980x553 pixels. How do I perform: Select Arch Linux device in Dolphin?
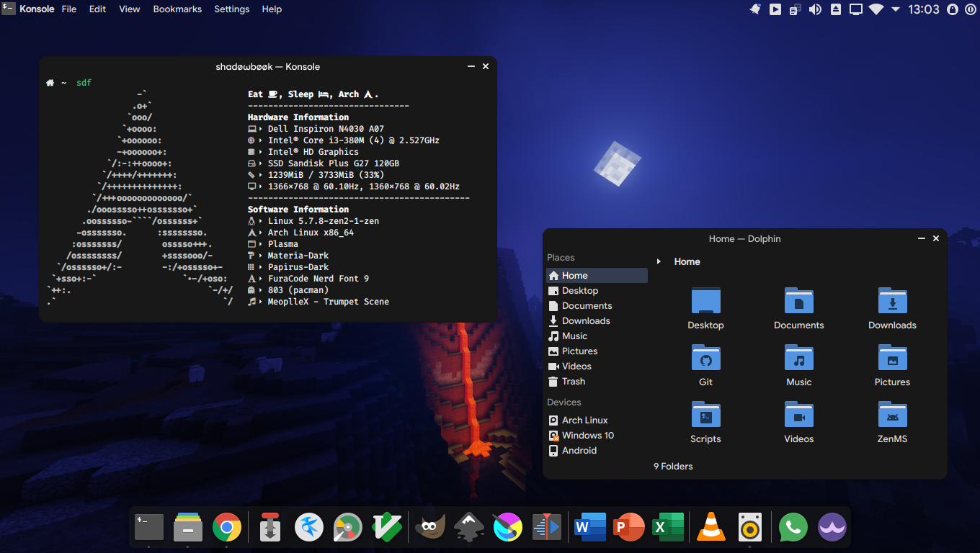click(597, 420)
